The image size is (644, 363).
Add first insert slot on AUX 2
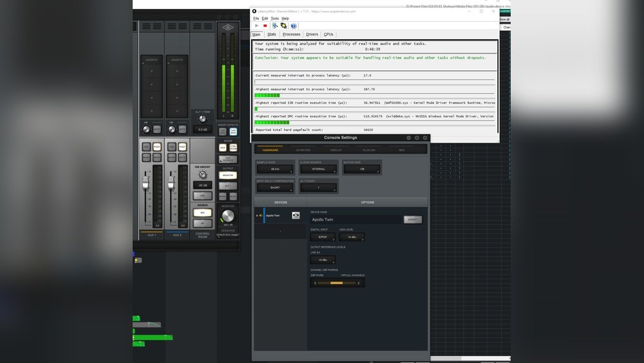[177, 71]
